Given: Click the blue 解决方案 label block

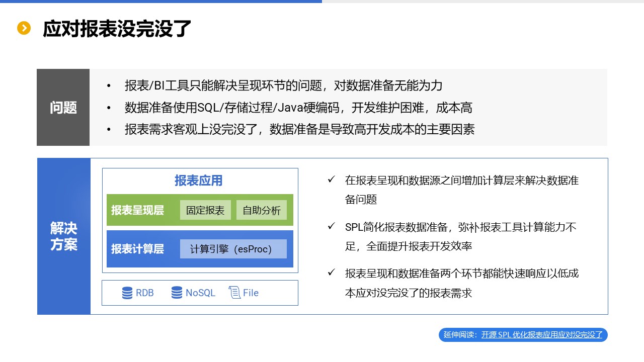Looking at the screenshot, I should [x=64, y=236].
